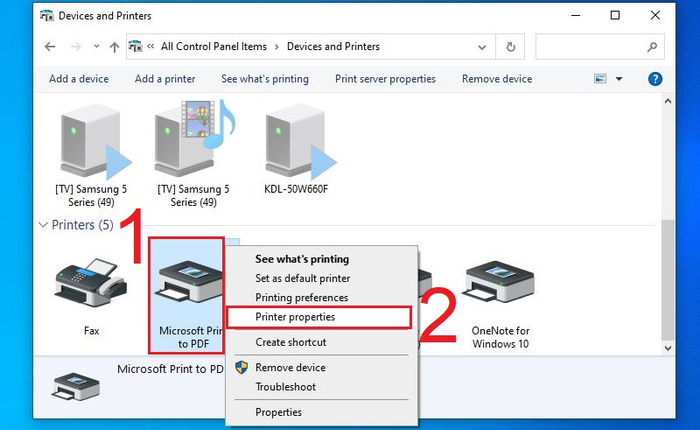Go up one folder level
700x430 pixels.
tap(114, 46)
